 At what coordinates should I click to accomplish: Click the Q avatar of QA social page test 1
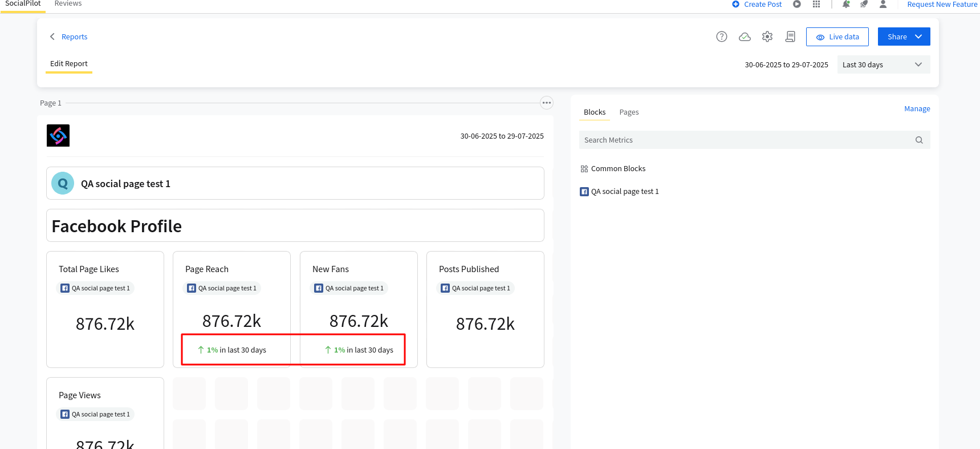[63, 183]
